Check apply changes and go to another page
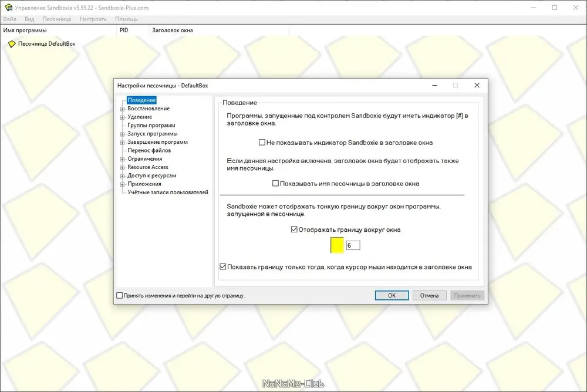This screenshot has height=392, width=587. (119, 295)
